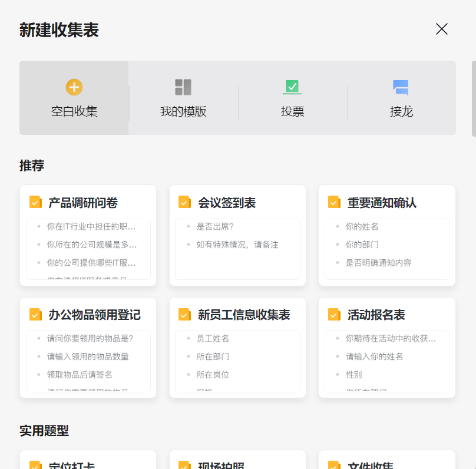The height and width of the screenshot is (469, 476).
Task: Click the 你的部门 preview item
Action: [362, 245]
